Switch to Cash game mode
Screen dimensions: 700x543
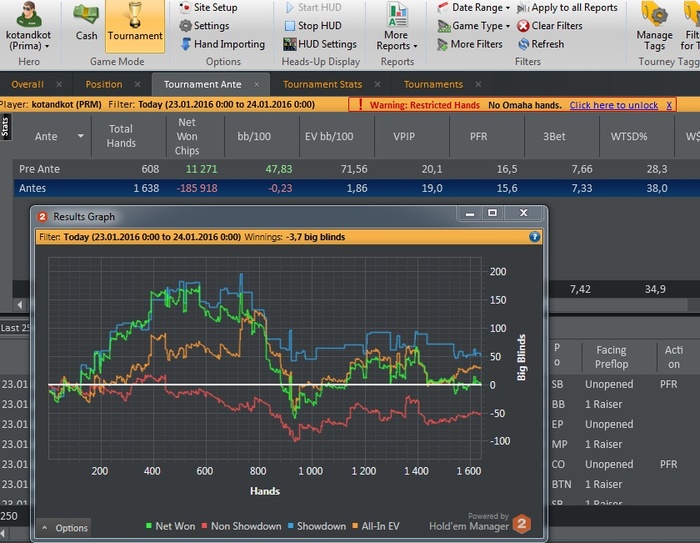click(86, 23)
